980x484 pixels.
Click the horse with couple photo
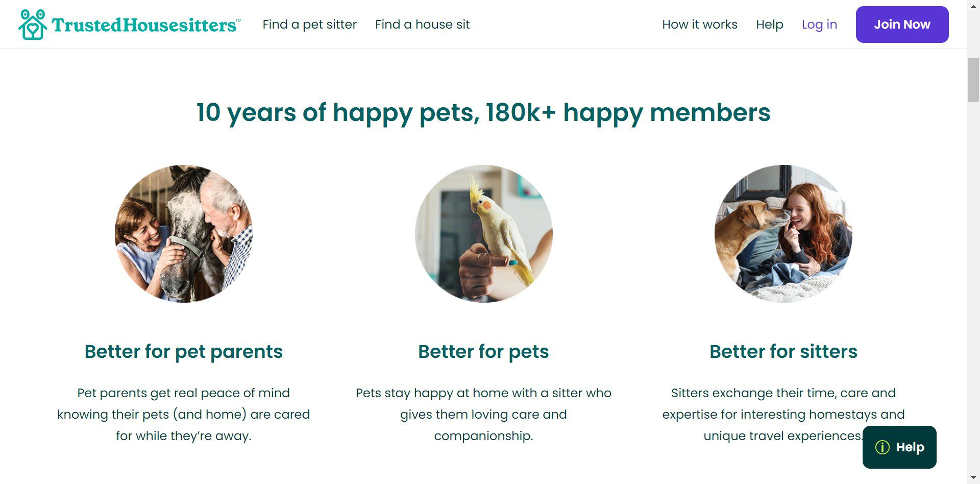(x=184, y=234)
